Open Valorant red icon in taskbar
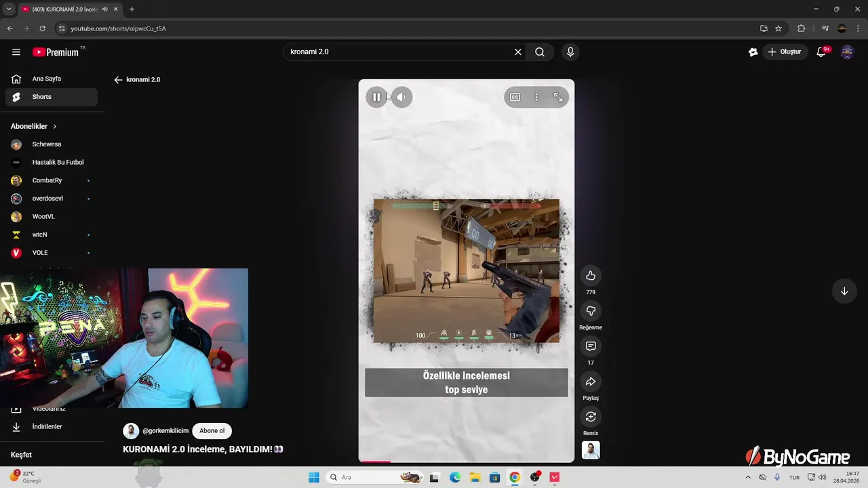868x488 pixels. (555, 477)
